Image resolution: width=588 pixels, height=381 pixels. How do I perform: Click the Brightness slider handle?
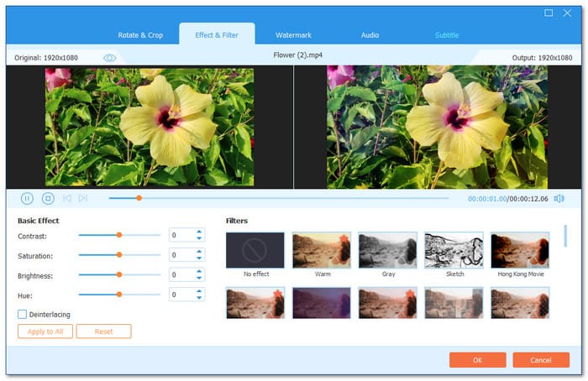(x=119, y=274)
